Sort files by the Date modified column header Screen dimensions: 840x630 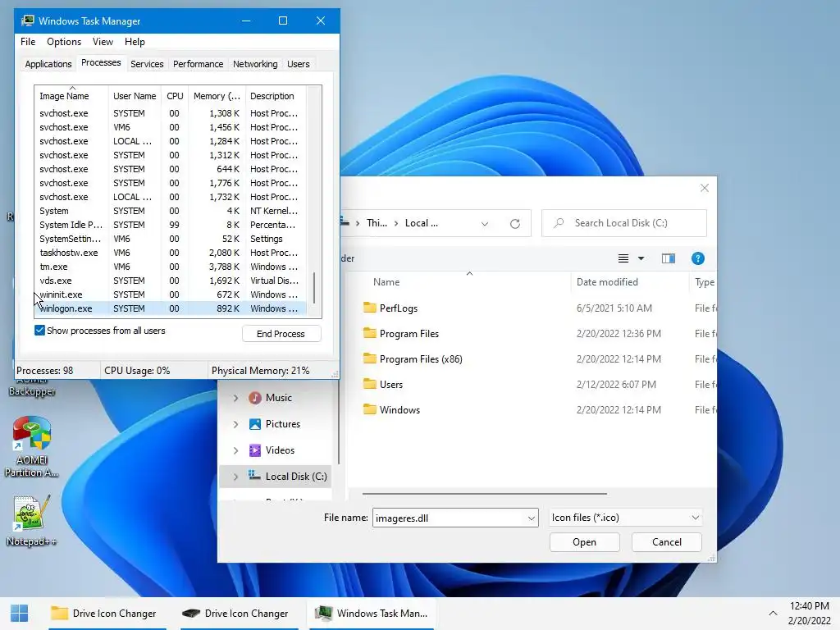(629, 282)
